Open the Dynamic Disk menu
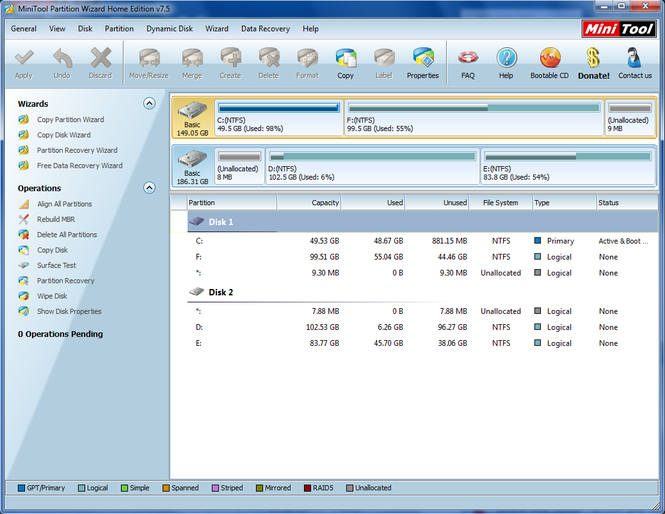Viewport: 665px width, 514px height. tap(170, 29)
